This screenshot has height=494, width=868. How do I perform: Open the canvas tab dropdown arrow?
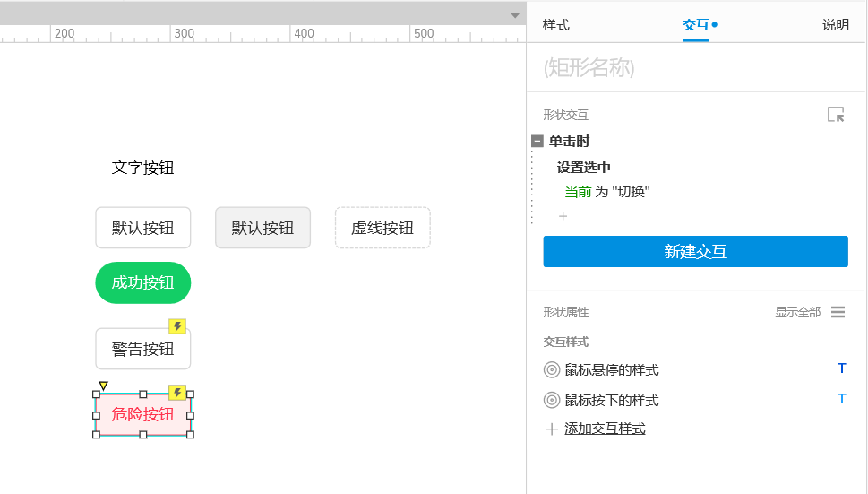point(515,15)
